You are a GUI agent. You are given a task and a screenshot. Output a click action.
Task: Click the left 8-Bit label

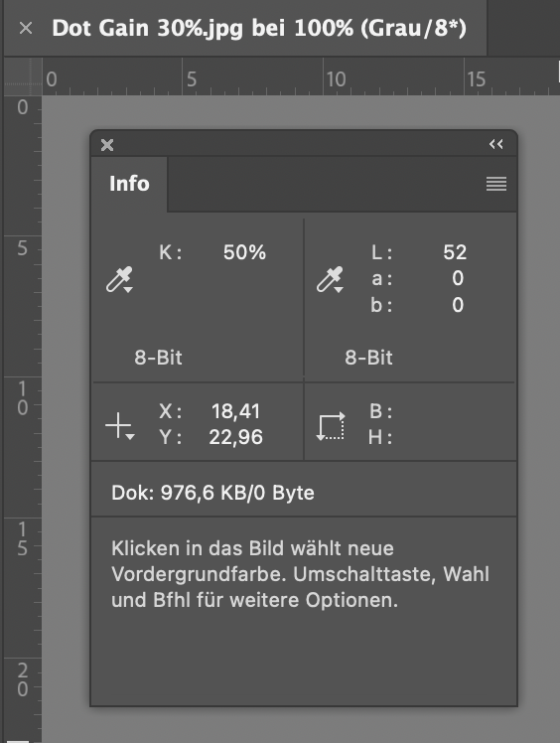click(158, 358)
